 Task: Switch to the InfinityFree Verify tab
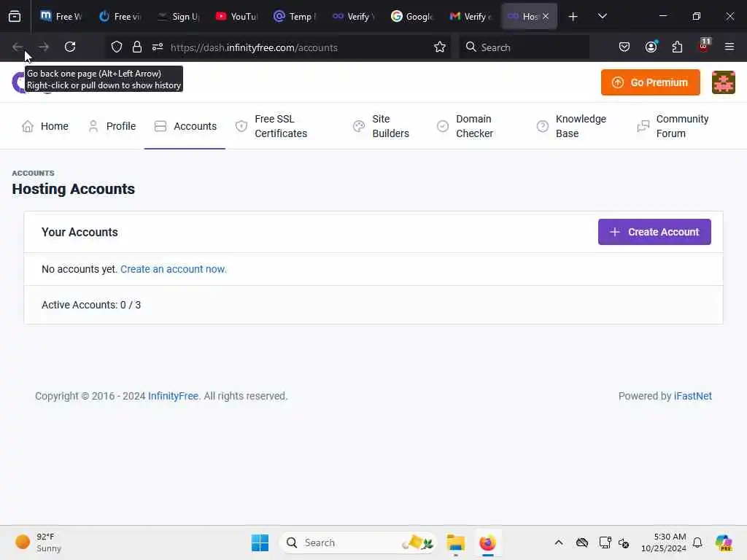tap(354, 16)
